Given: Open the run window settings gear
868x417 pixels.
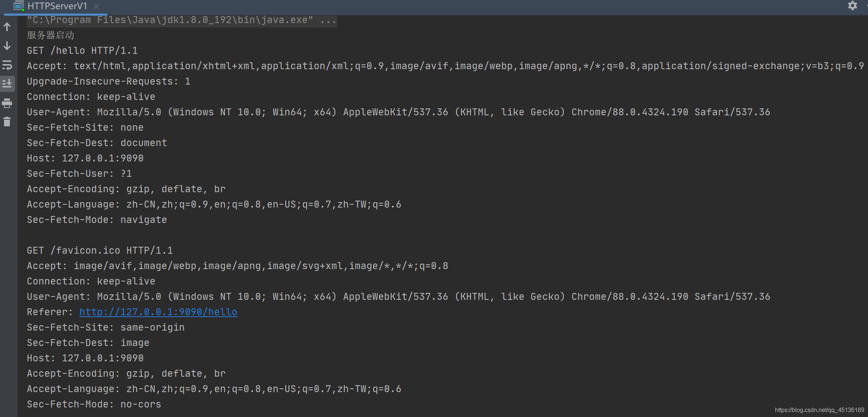Looking at the screenshot, I should [x=853, y=5].
